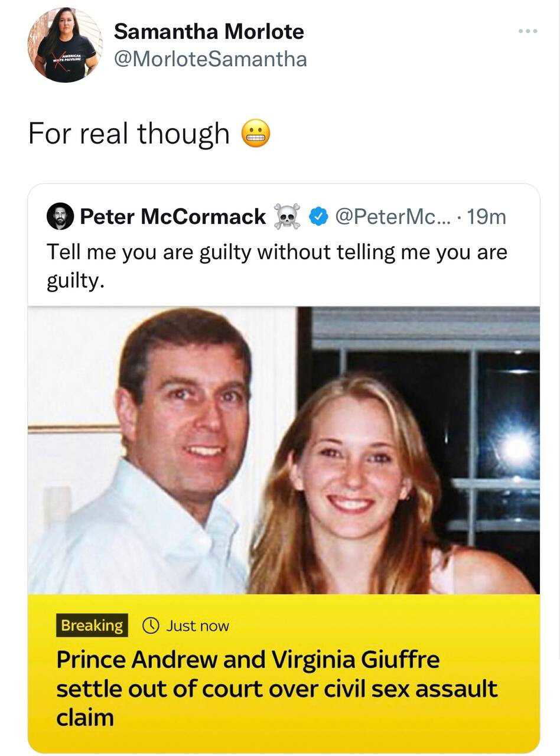Click the skull and crossbones emoji
Image resolution: width=560 pixels, height=756 pixels.
pyautogui.click(x=288, y=217)
